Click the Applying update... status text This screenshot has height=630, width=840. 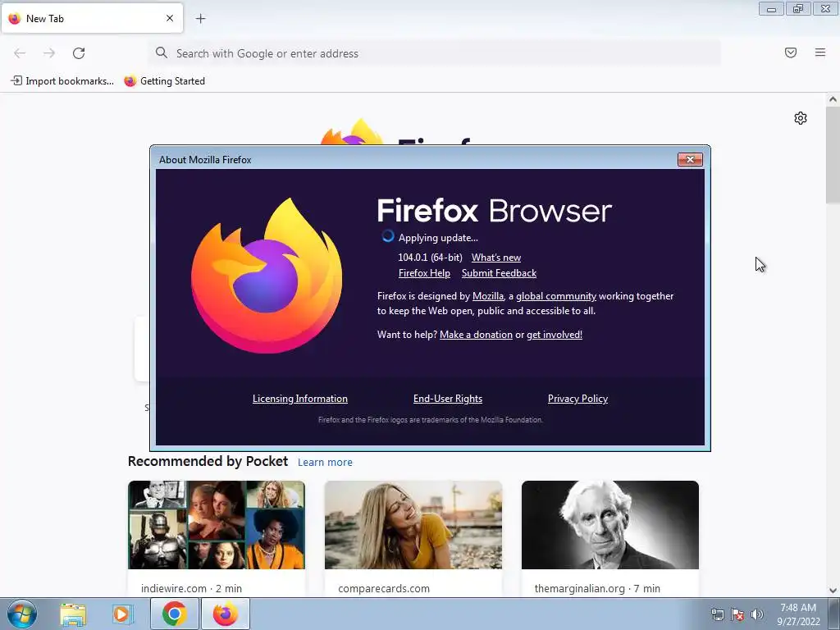click(x=438, y=238)
